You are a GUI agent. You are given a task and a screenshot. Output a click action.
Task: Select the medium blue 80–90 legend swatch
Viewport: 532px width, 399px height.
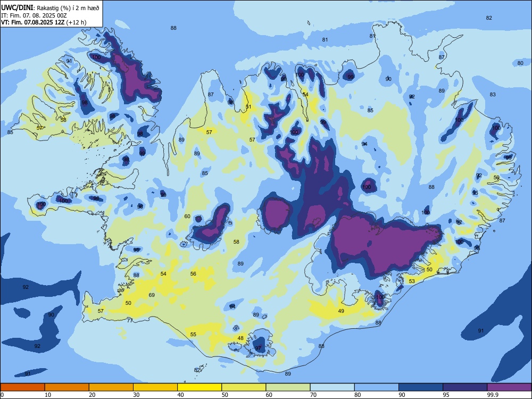click(377, 387)
